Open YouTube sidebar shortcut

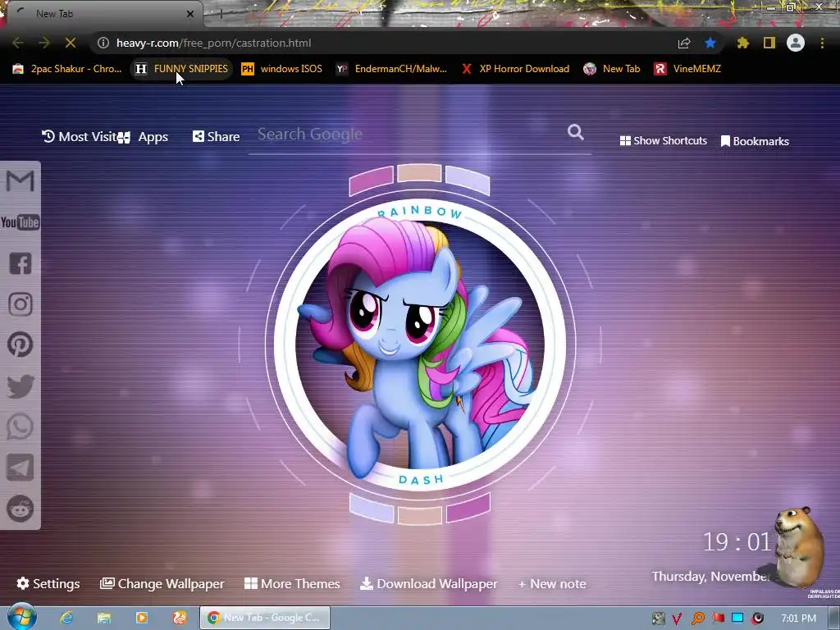21,221
